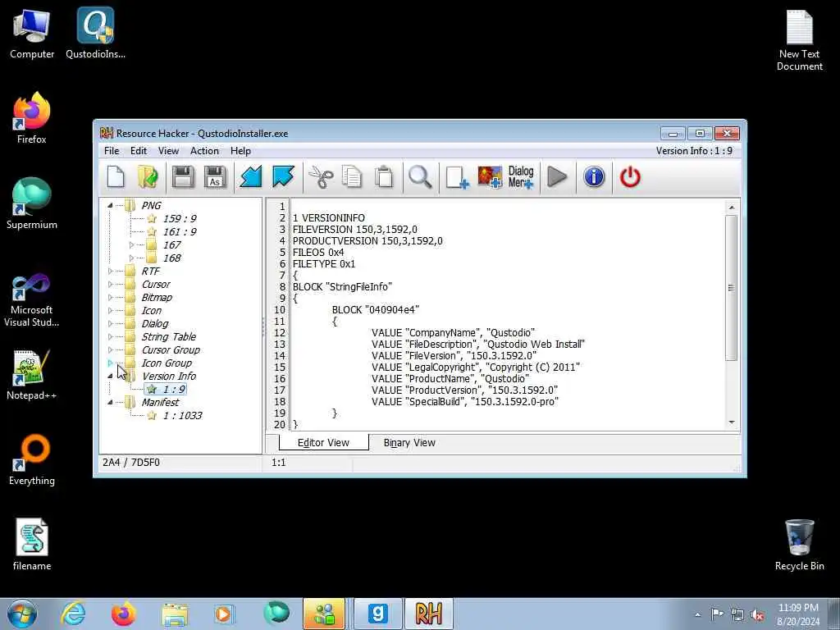This screenshot has width=840, height=630.
Task: Open Computer desktop icon
Action: tap(32, 33)
